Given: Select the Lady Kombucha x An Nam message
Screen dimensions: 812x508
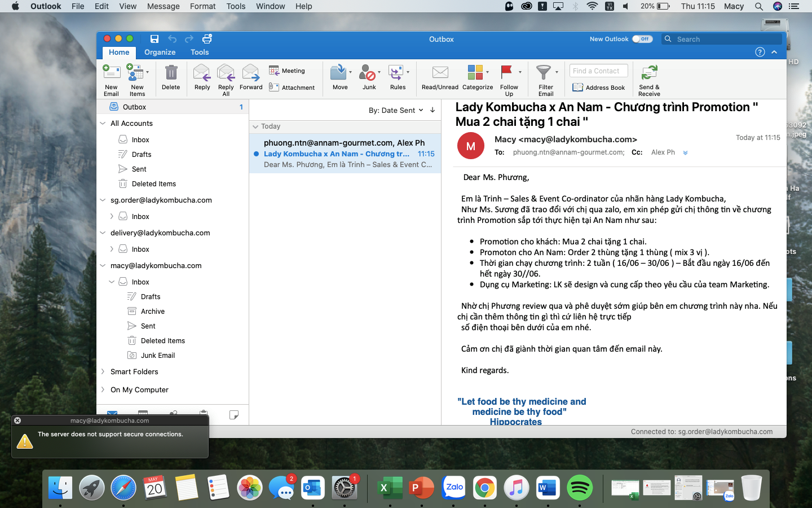Looking at the screenshot, I should point(345,154).
